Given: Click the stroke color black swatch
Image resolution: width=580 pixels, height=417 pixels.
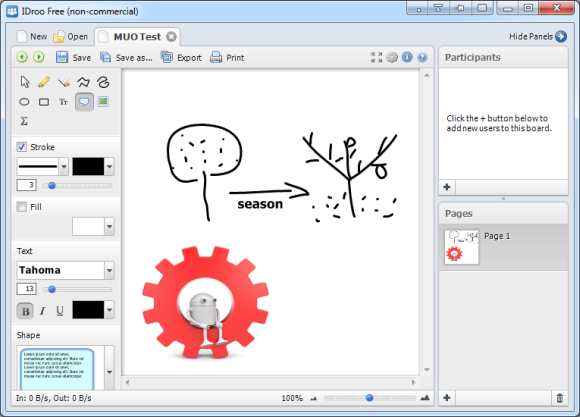Looking at the screenshot, I should click(88, 167).
